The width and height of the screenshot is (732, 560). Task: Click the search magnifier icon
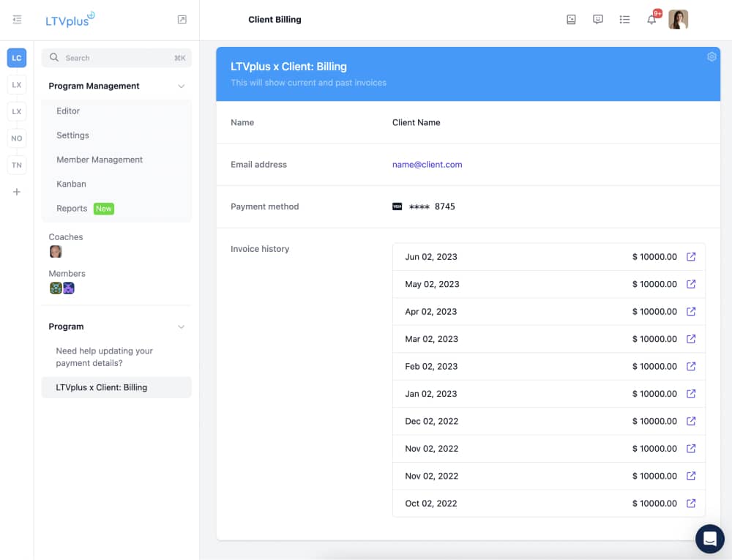tap(54, 57)
